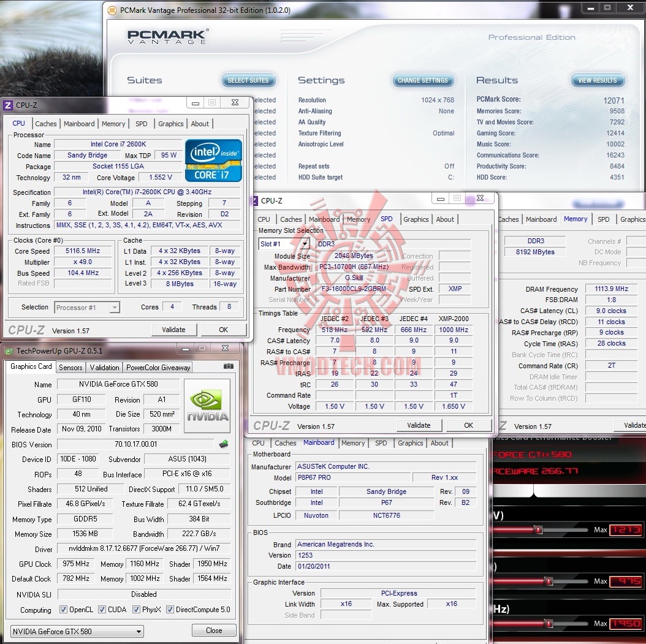Open About tab in CPU-Z processor window
Screen dimensions: 646x644
200,124
